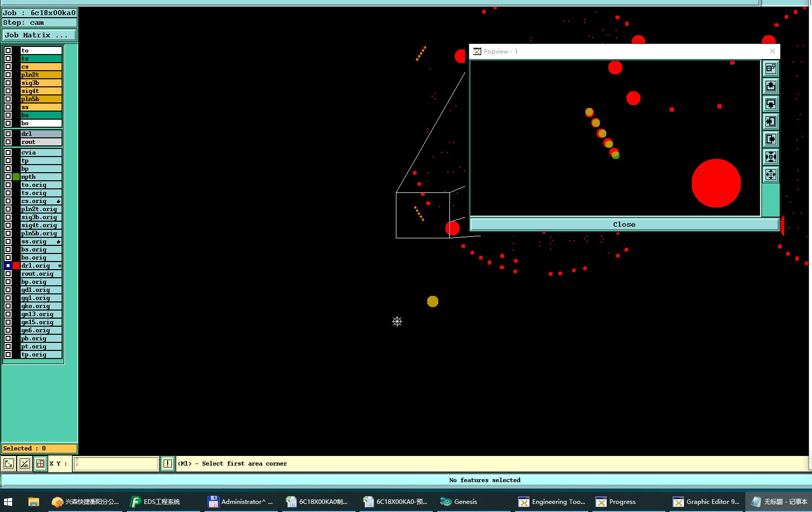Select the rout.orig layer name
This screenshot has height=512, width=812.
click(x=41, y=274)
